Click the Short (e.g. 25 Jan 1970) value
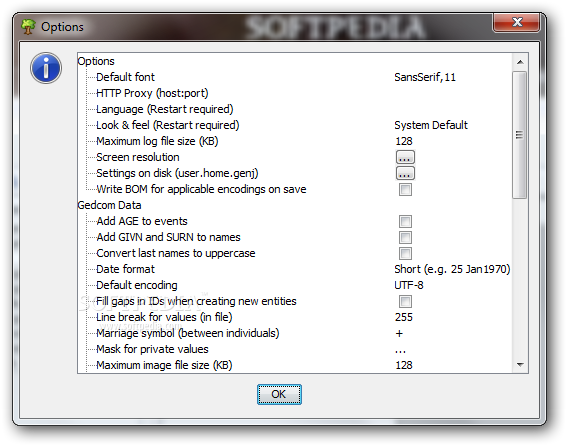This screenshot has width=567, height=446. (x=452, y=269)
